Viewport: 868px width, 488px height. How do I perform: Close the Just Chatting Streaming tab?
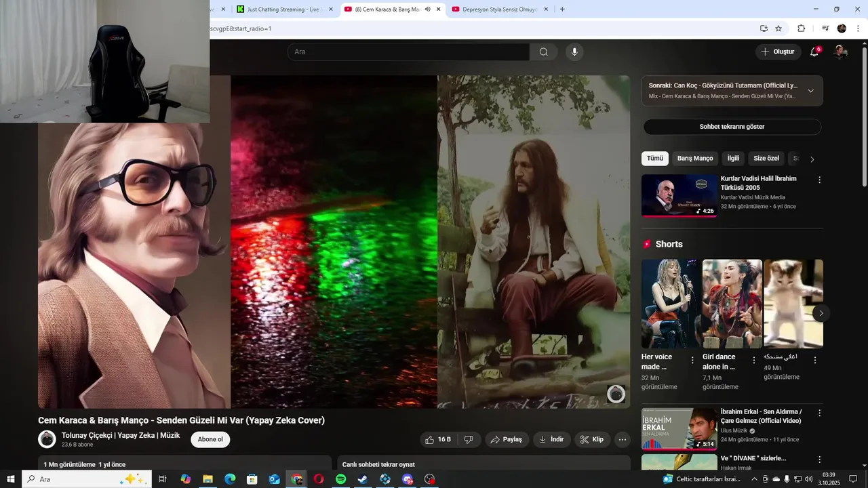pyautogui.click(x=332, y=9)
